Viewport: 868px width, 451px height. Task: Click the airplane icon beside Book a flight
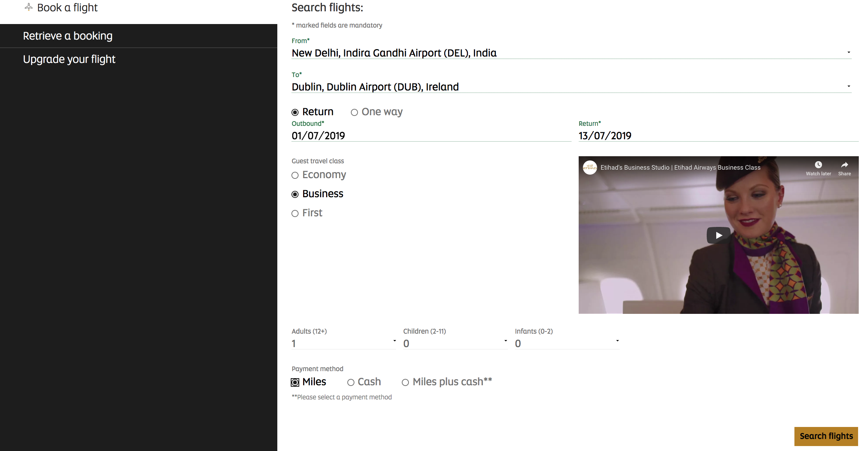pyautogui.click(x=28, y=7)
